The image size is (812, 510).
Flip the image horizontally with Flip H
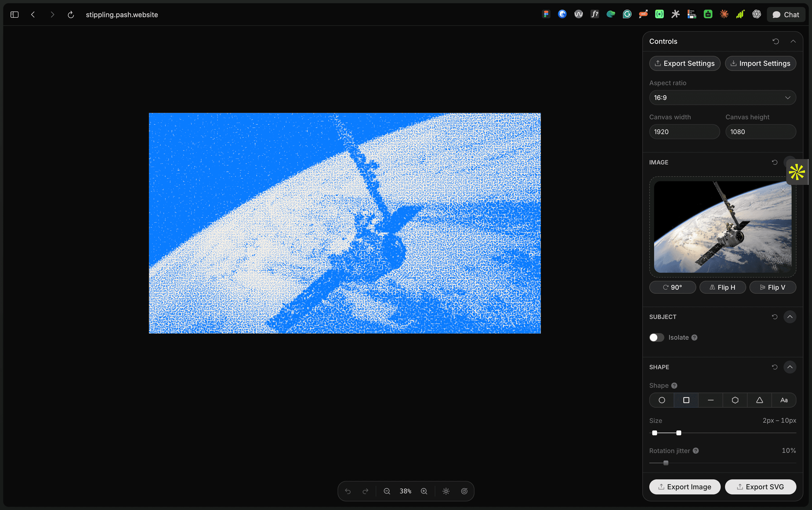[x=722, y=288]
